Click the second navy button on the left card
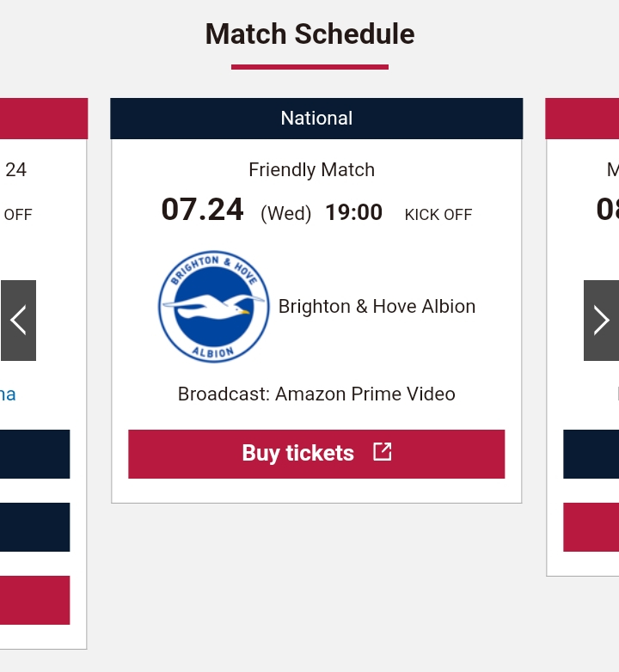Screen dimensions: 619x672 34,527
